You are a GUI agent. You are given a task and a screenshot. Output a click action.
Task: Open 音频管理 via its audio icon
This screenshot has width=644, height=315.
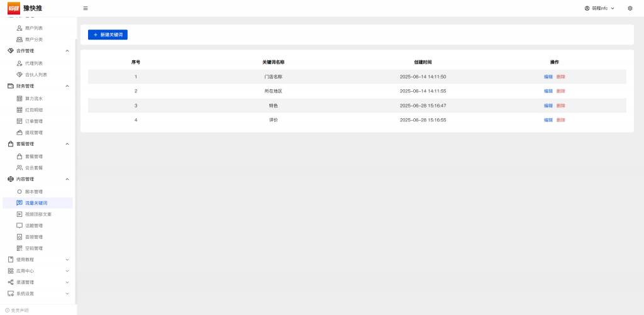coord(19,237)
